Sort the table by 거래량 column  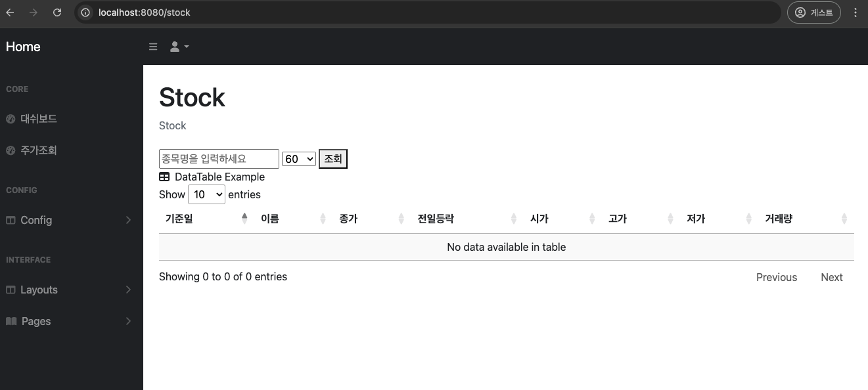(x=806, y=219)
